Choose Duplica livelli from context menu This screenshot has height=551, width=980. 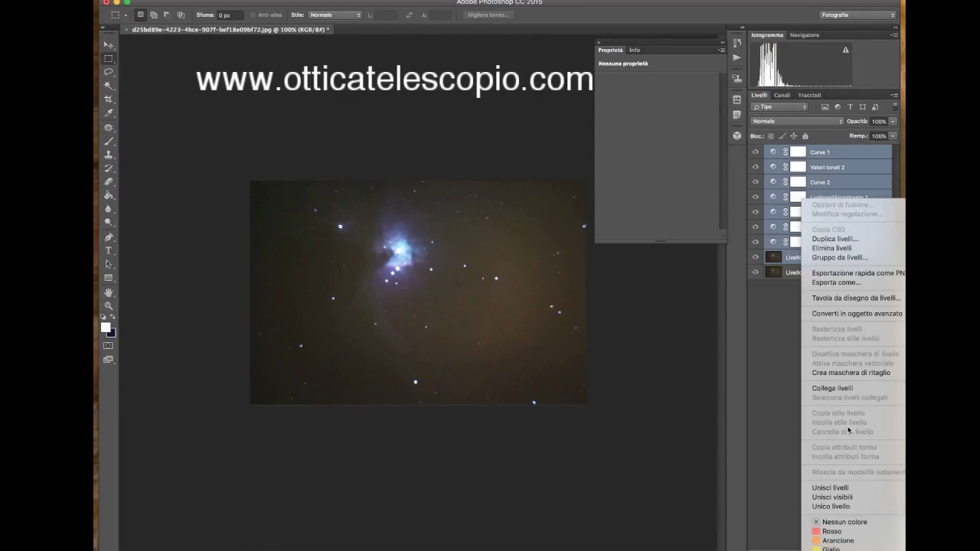pyautogui.click(x=835, y=239)
